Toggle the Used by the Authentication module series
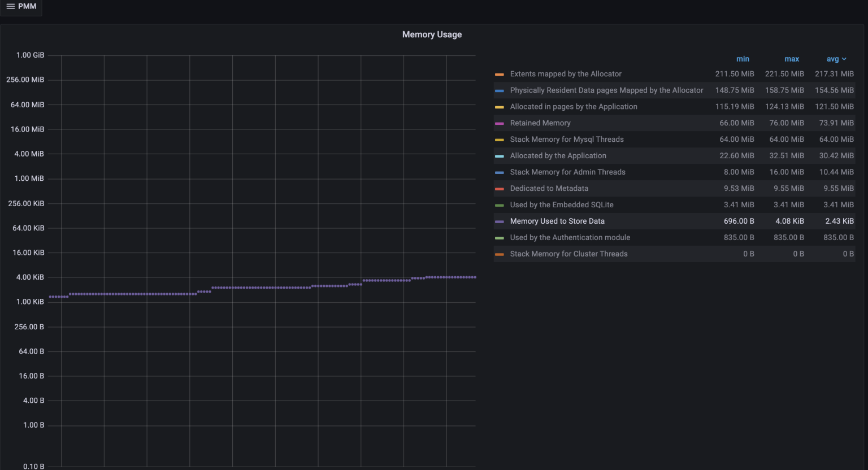The width and height of the screenshot is (868, 470). click(x=570, y=238)
